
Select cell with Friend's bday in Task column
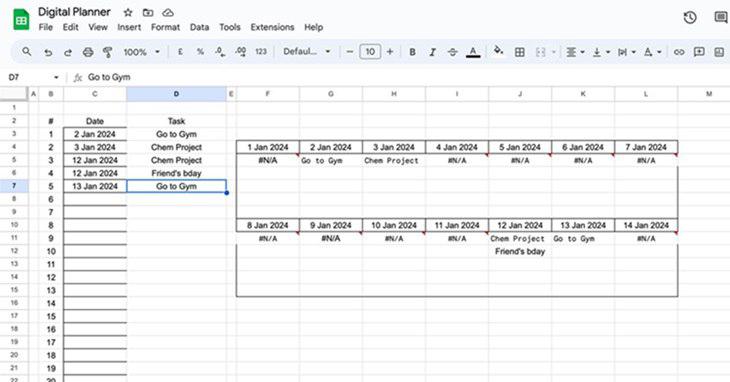176,173
